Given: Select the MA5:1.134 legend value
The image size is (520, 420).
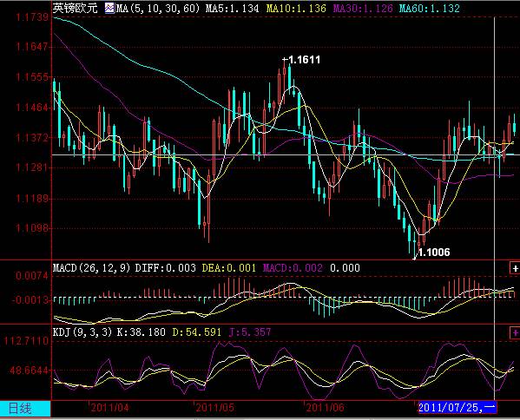Looking at the screenshot, I should 232,9.
